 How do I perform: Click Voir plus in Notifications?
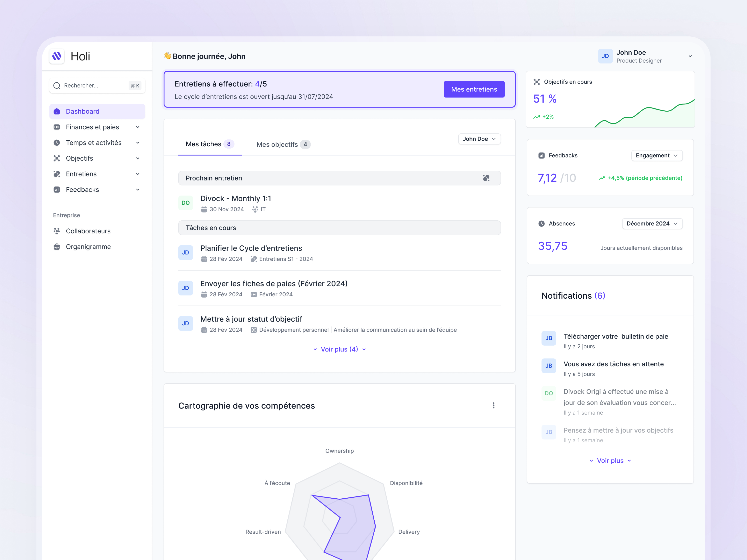pos(610,460)
